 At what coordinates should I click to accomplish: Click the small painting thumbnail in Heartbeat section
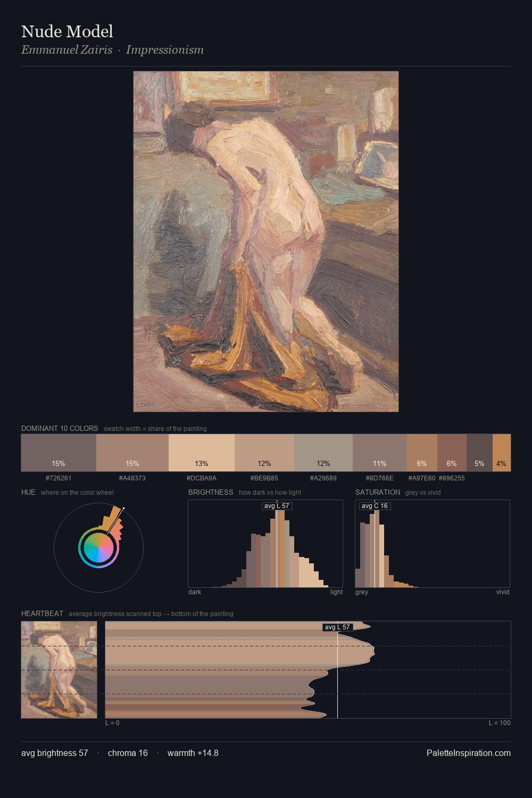pyautogui.click(x=59, y=670)
